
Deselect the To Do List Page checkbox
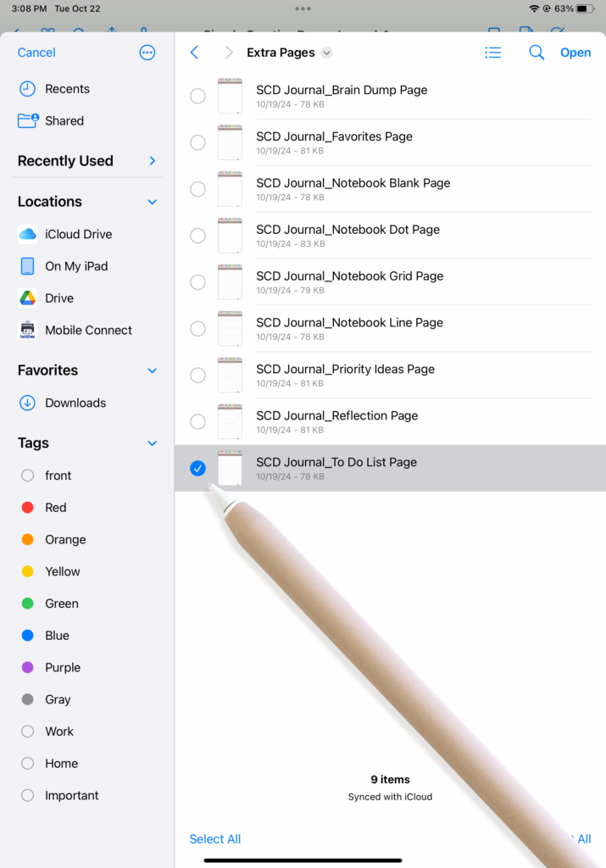point(197,468)
